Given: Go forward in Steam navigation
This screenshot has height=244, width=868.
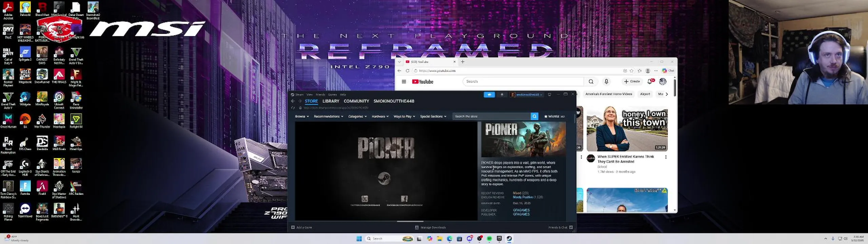Looking at the screenshot, I should pos(299,101).
